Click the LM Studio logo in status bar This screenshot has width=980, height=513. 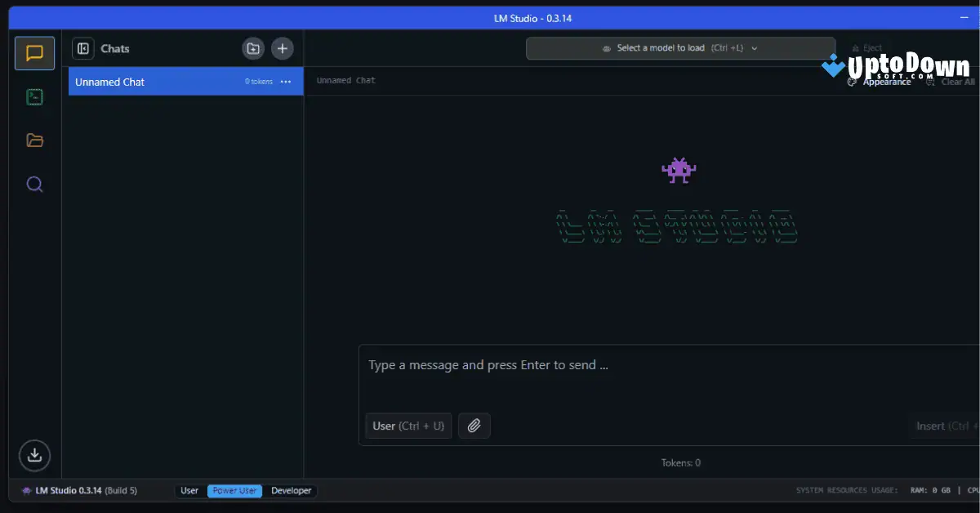(24, 490)
